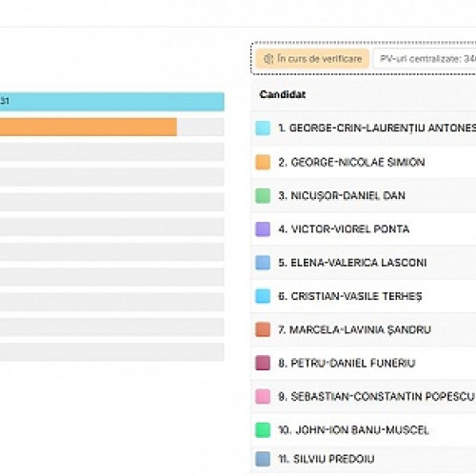Click the verification status icon beside 'În curs de verificare'
Image resolution: width=476 pixels, height=476 pixels.
point(268,59)
